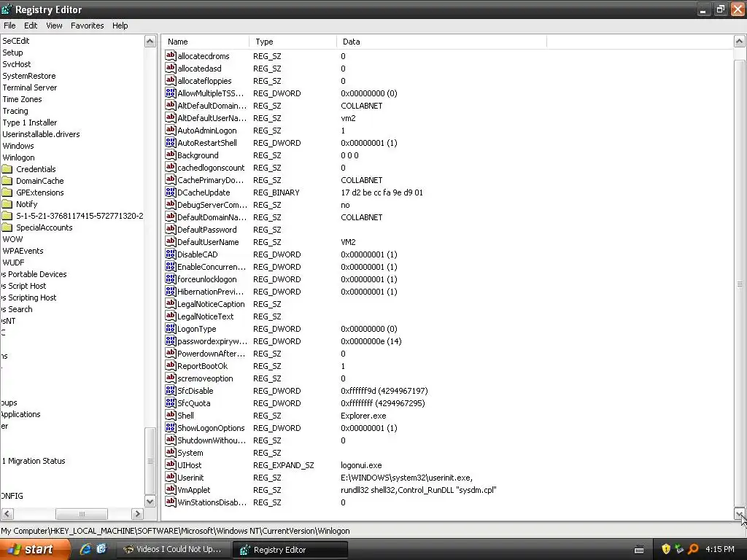Image resolution: width=747 pixels, height=560 pixels.
Task: Select the Time Zones key
Action: 22,99
